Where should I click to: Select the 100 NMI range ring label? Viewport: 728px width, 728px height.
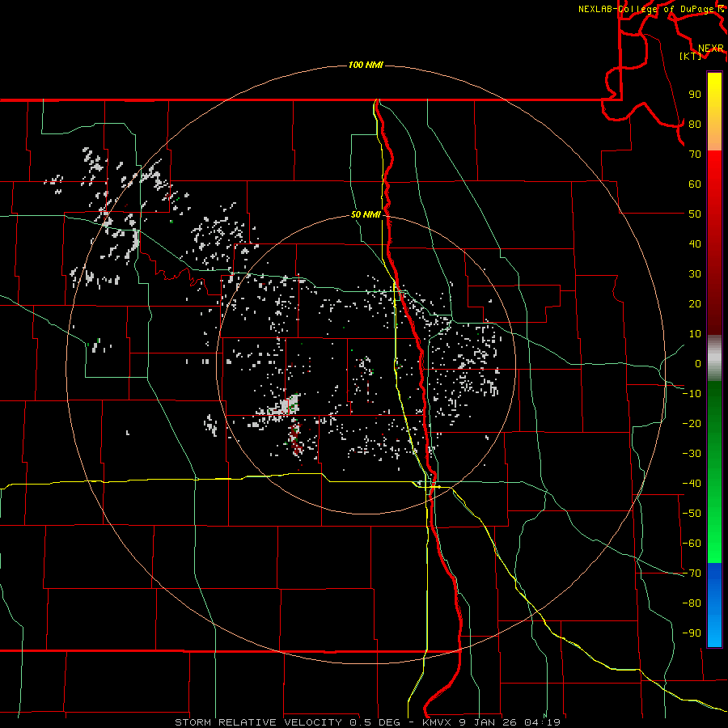[x=366, y=65]
